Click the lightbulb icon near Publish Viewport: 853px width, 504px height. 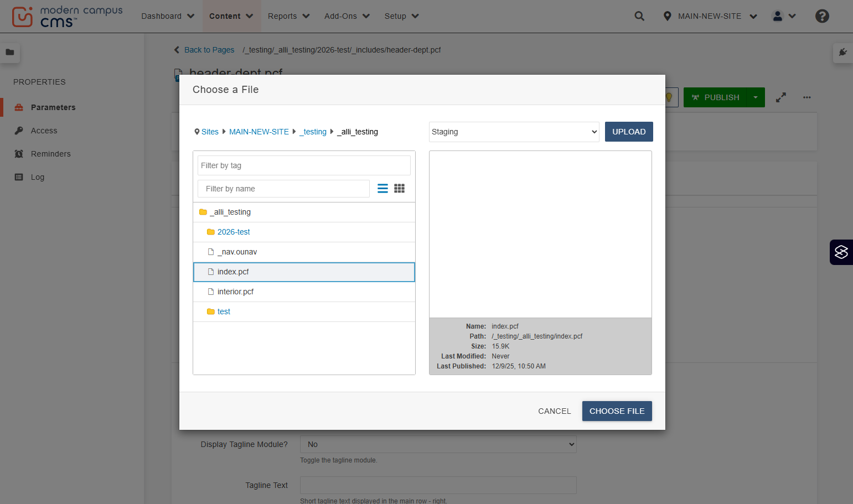click(x=669, y=97)
